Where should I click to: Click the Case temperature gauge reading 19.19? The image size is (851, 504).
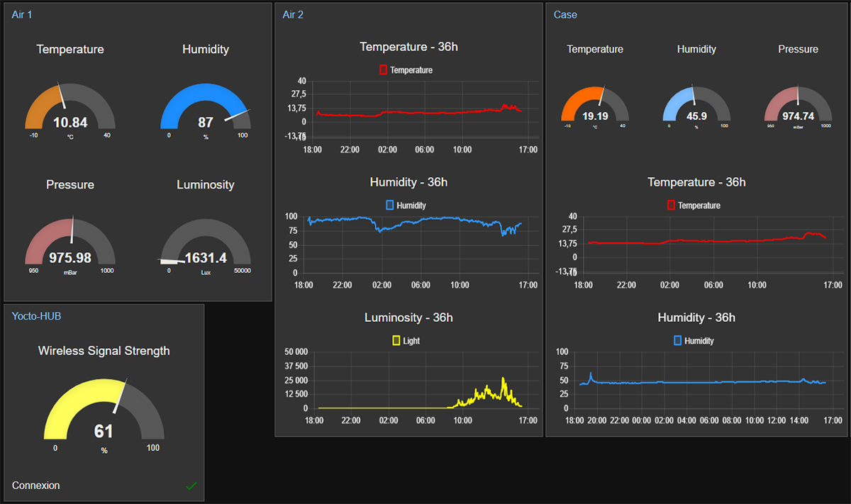click(594, 106)
